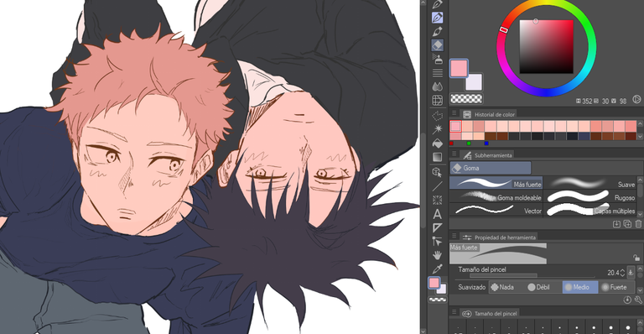Switch to the Subherramienta tab
Screen dimensions: 644x334
point(487,155)
